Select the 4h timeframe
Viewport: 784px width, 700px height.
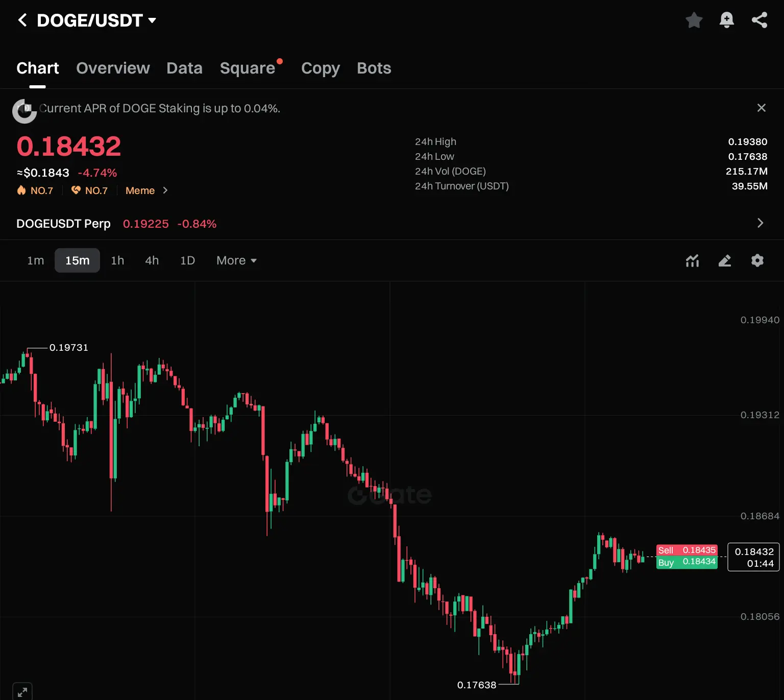152,260
